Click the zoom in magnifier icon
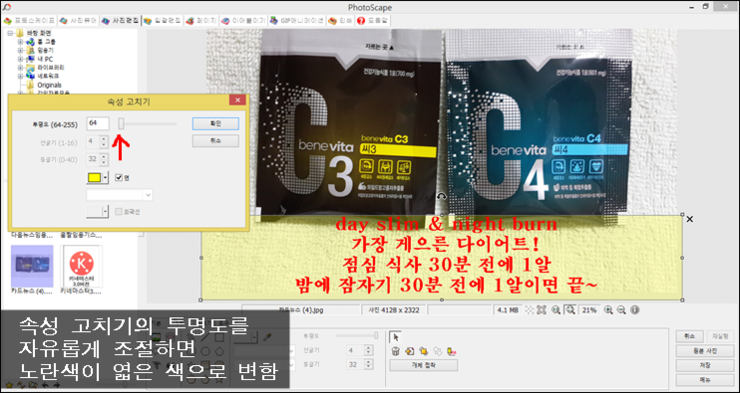This screenshot has height=393, width=740. (608, 310)
